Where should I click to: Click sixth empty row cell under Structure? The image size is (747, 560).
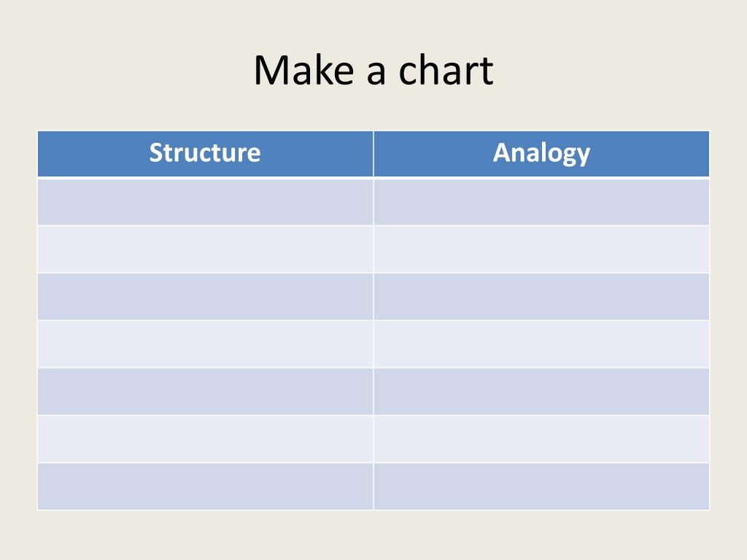pos(205,439)
